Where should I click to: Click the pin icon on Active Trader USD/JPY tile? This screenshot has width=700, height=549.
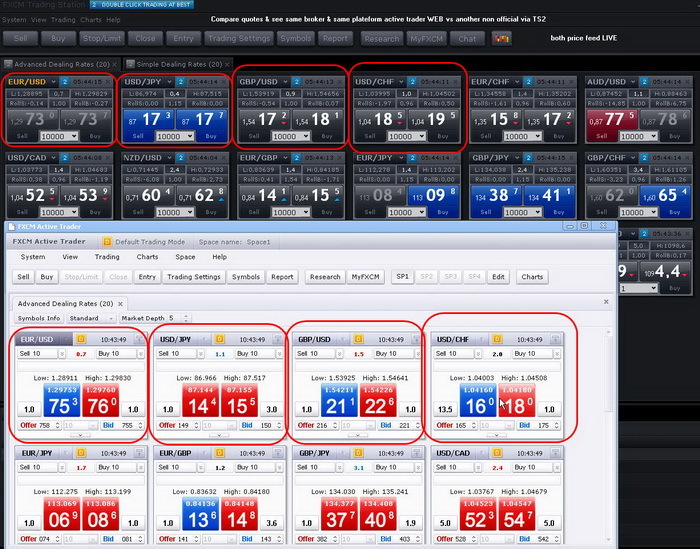tap(278, 339)
